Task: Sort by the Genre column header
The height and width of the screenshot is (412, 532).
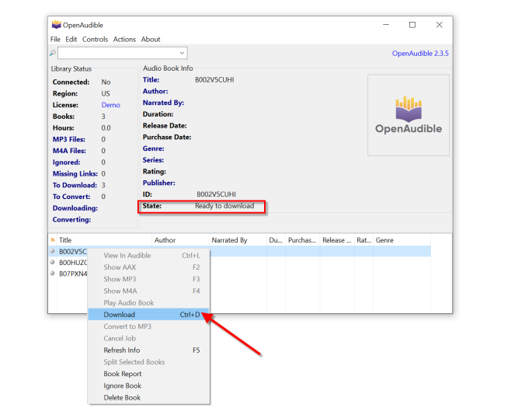Action: [x=402, y=240]
